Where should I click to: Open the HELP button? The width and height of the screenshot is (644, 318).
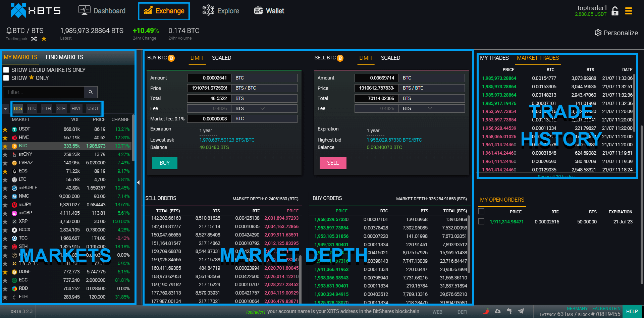tap(632, 311)
